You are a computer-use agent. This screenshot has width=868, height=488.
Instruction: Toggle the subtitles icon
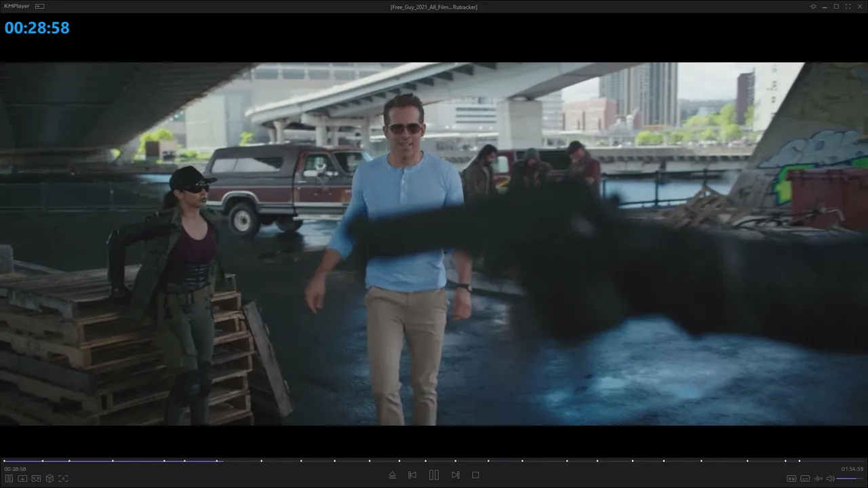pyautogui.click(x=805, y=479)
